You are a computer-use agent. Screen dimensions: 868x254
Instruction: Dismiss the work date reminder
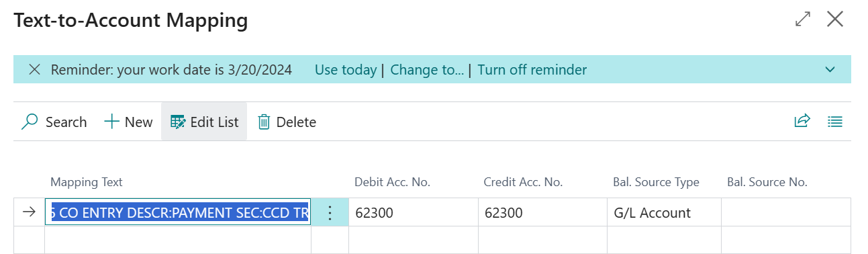(x=35, y=70)
